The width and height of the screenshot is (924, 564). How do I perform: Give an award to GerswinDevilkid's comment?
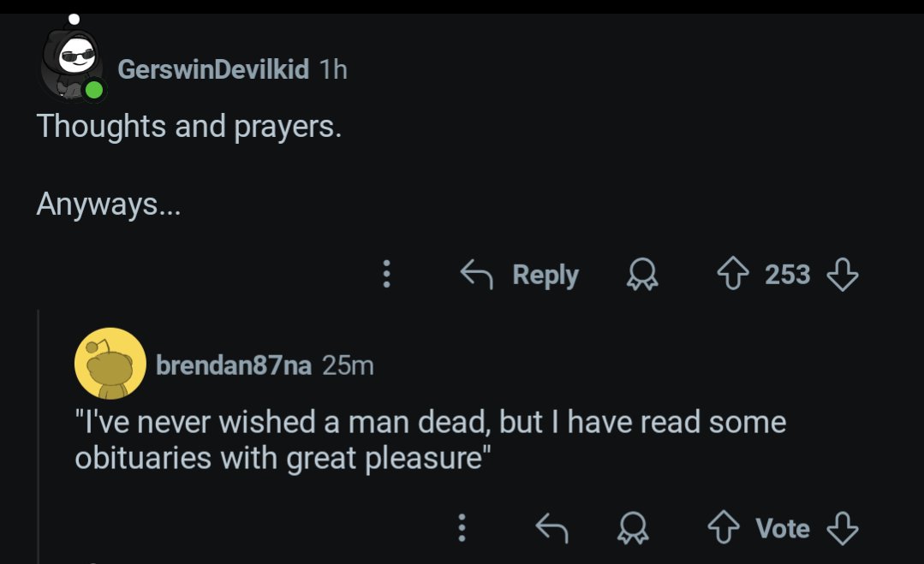point(641,275)
